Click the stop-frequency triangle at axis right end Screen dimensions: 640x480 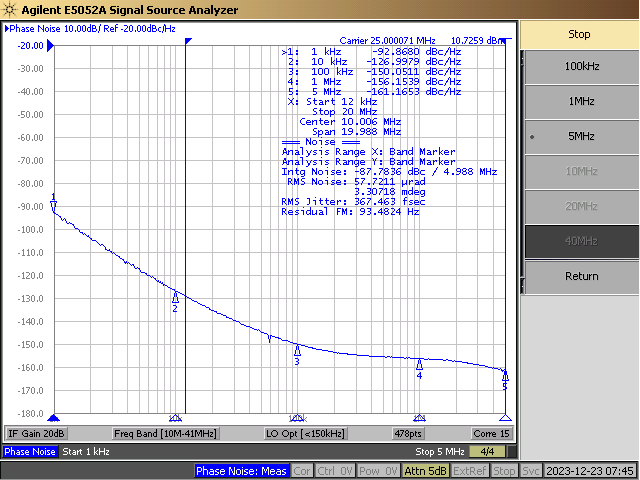505,417
